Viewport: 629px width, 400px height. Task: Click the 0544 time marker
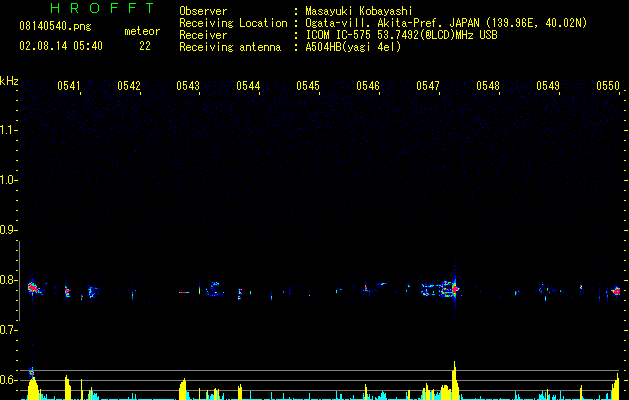[x=248, y=86]
